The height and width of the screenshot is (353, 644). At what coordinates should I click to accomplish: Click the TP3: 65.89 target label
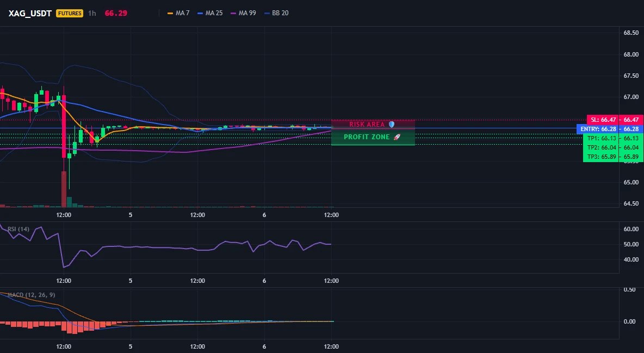point(601,157)
